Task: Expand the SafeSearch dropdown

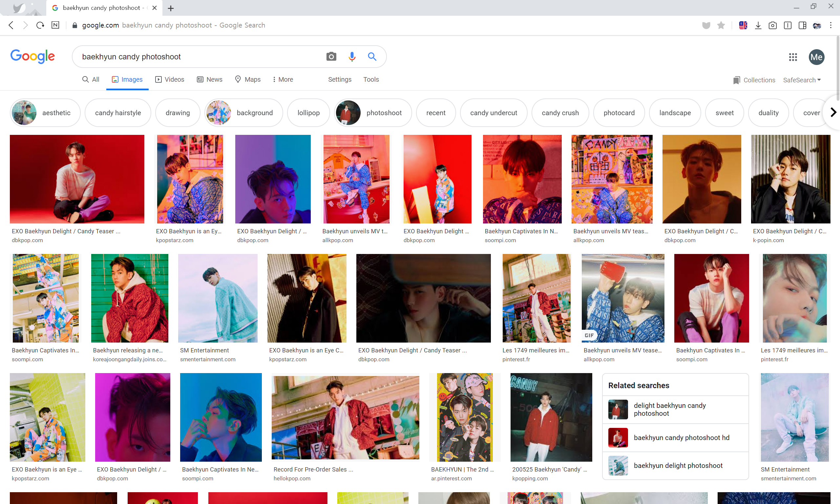Action: click(x=802, y=80)
